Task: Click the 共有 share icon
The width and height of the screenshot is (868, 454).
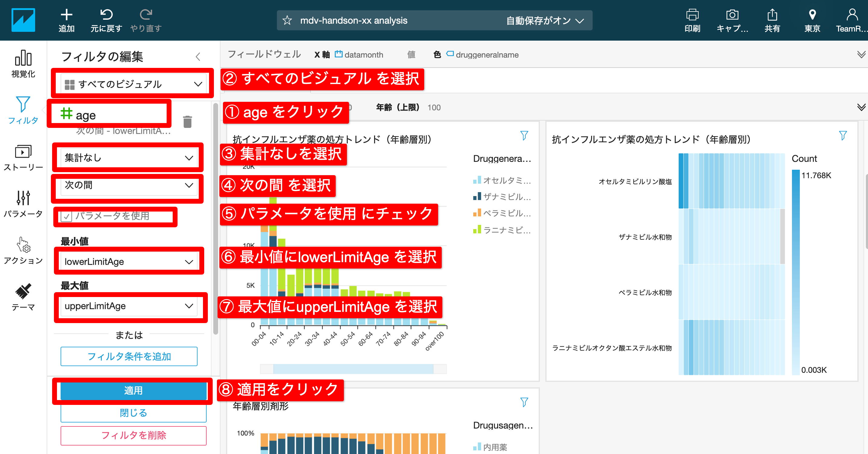Action: (x=772, y=15)
